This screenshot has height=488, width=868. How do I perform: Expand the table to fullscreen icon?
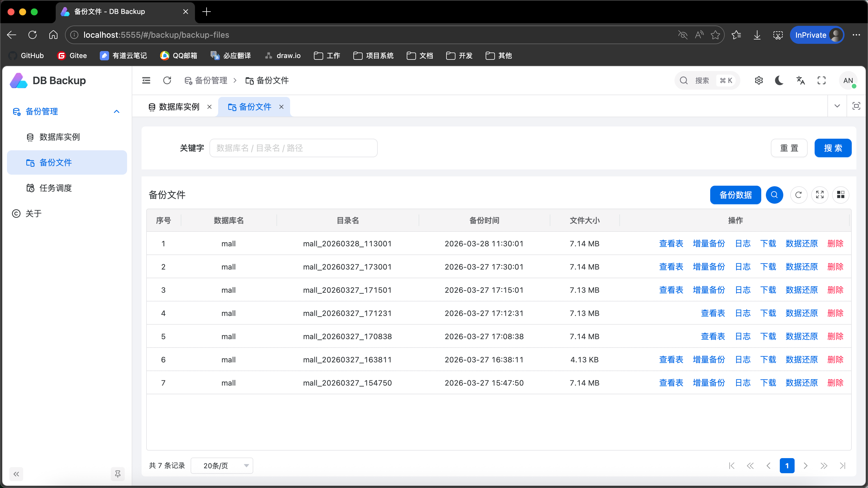[820, 195]
